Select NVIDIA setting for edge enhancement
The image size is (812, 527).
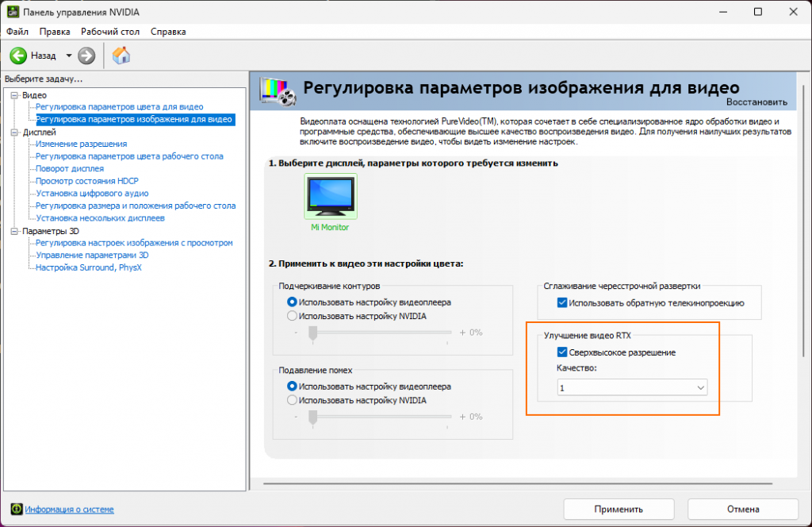[292, 316]
